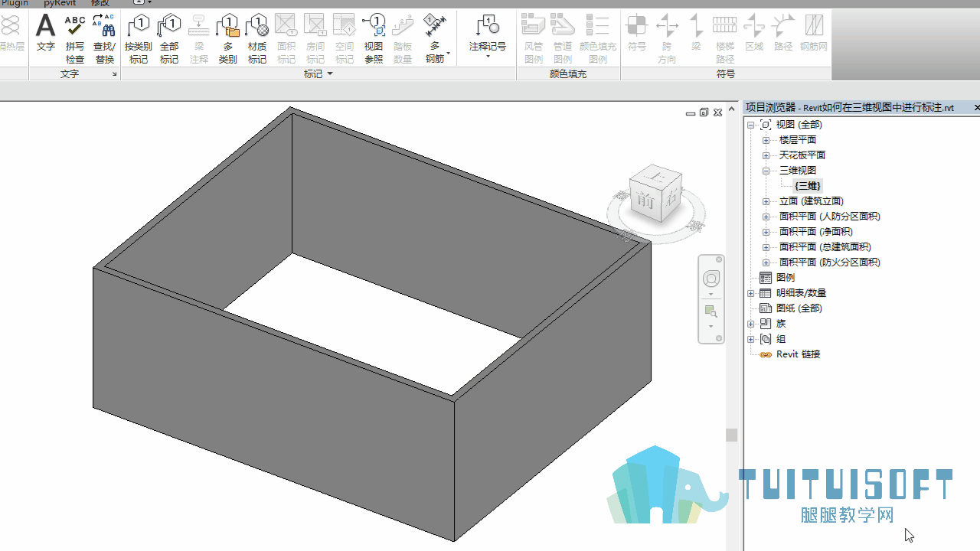This screenshot has width=980, height=551.
Task: Select the 房间标记 room tag tool
Action: click(315, 39)
